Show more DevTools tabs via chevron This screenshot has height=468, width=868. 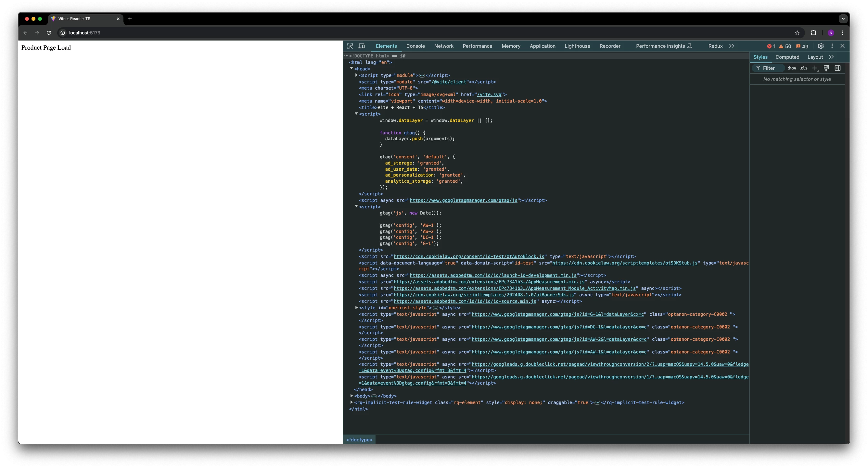pyautogui.click(x=732, y=46)
